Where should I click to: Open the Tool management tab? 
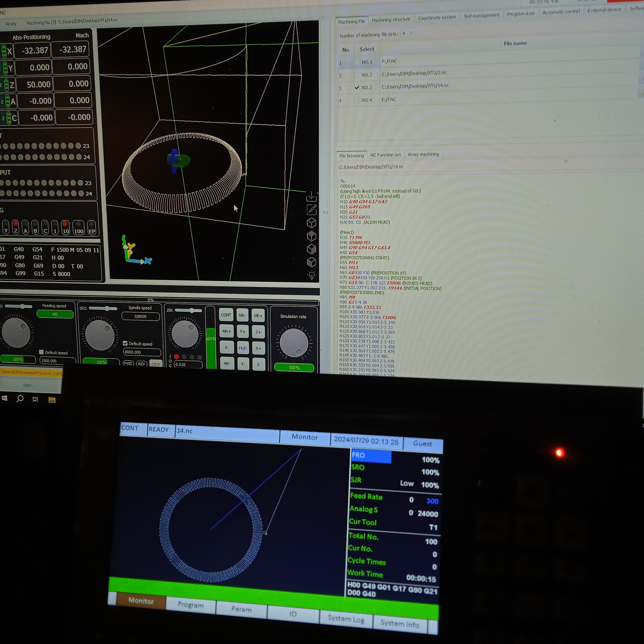click(481, 16)
